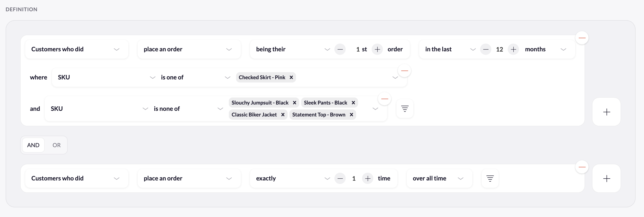Remove the 'SKU is none of' filter
Image resolution: width=644 pixels, height=217 pixels.
coord(384,99)
